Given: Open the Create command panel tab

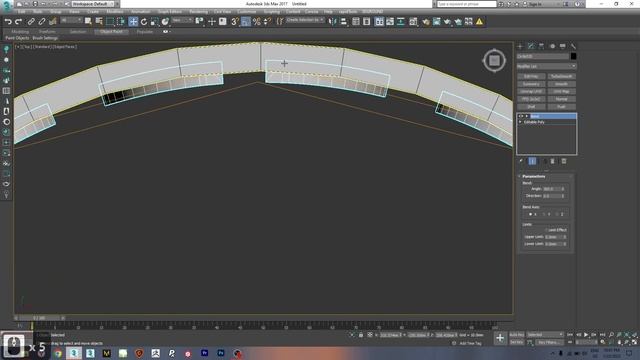Looking at the screenshot, I should click(x=520, y=46).
